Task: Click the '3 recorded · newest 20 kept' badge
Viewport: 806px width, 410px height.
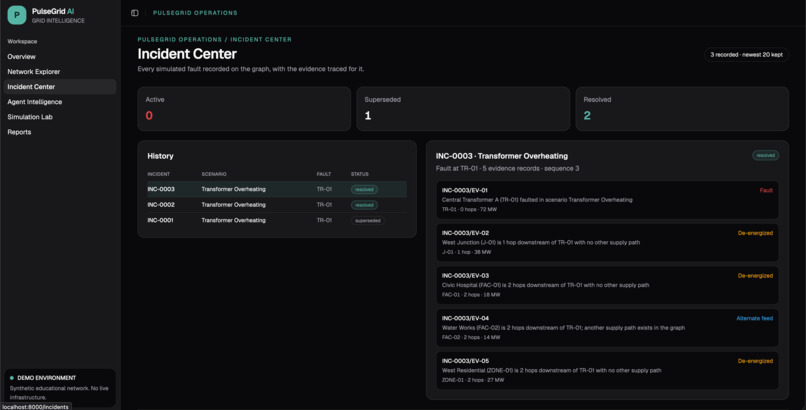Action: pos(746,54)
